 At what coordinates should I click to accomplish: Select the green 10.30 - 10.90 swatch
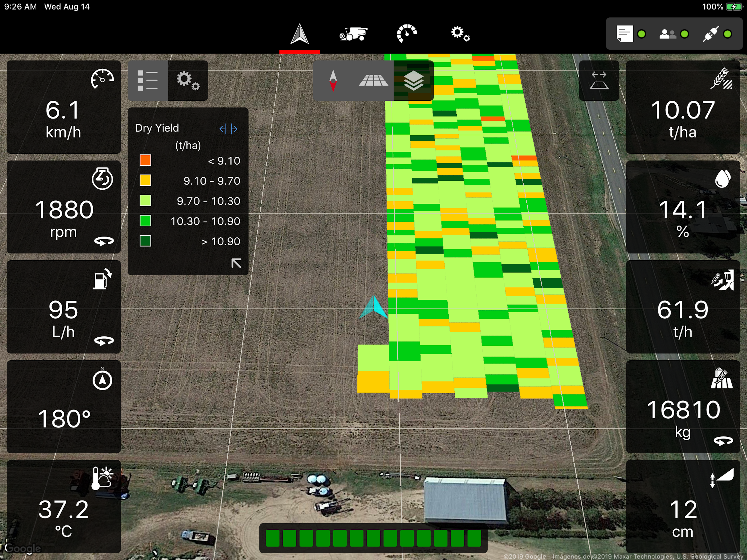point(145,221)
